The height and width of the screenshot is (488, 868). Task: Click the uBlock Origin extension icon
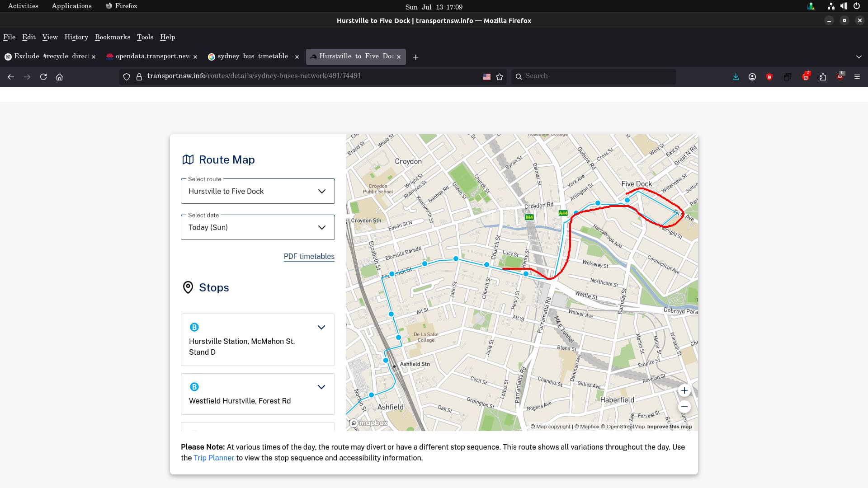[x=840, y=76]
